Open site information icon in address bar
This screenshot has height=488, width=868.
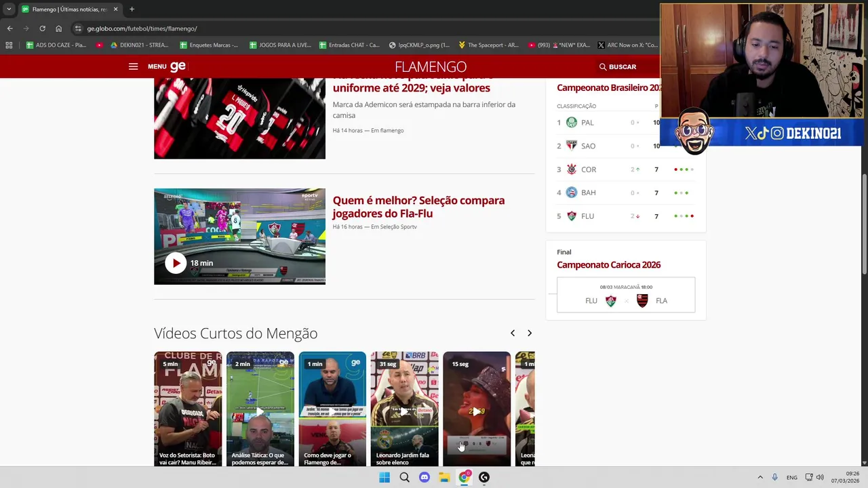(x=78, y=28)
